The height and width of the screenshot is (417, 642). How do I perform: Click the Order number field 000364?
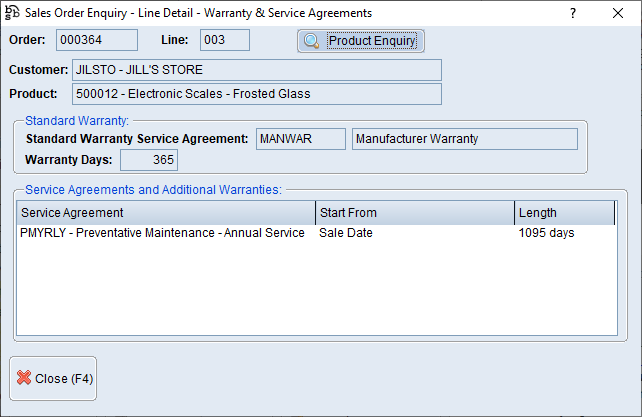[96, 40]
